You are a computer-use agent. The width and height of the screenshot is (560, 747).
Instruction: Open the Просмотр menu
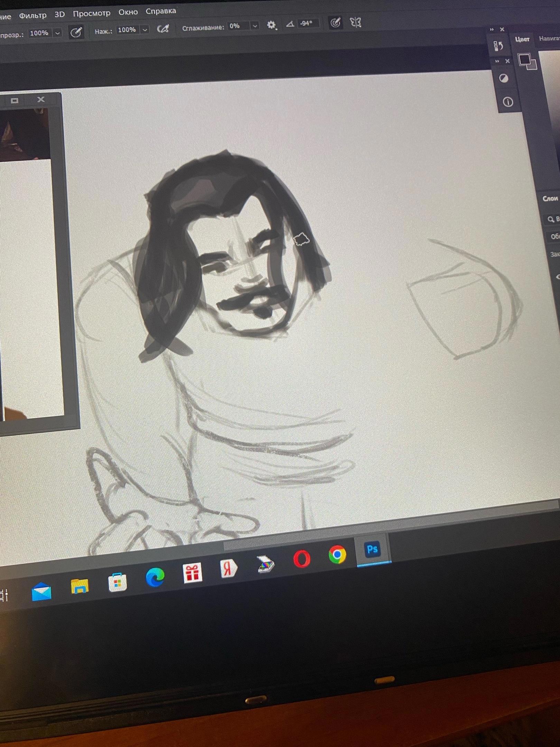(92, 13)
